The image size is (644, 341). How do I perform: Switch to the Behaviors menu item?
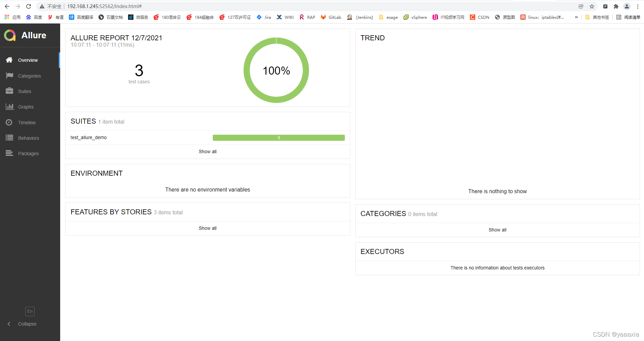click(29, 138)
